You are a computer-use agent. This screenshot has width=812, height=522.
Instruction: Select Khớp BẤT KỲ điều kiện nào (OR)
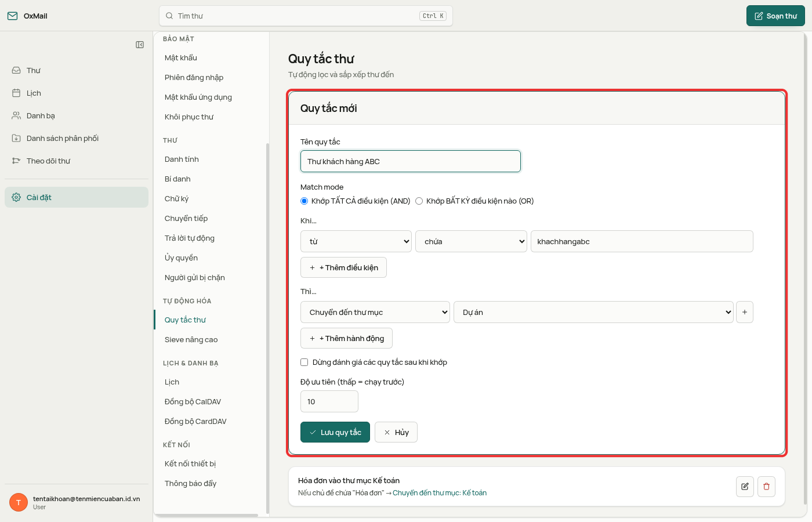[419, 201]
